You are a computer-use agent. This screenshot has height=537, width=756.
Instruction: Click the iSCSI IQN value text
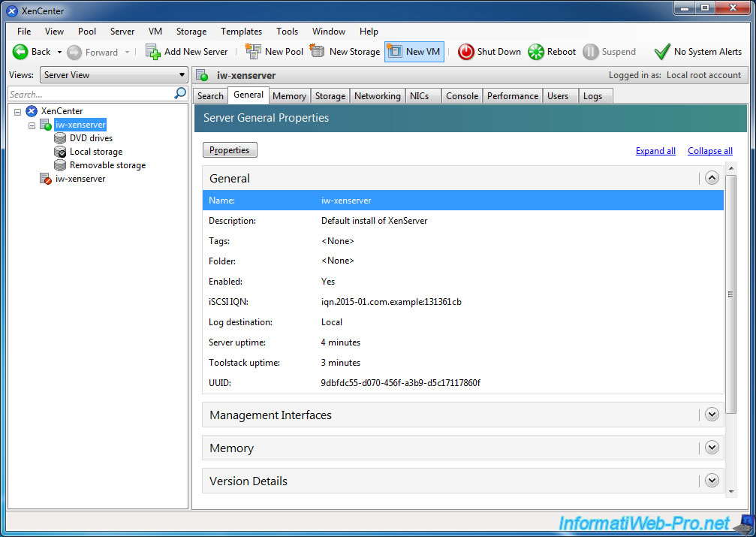point(391,302)
